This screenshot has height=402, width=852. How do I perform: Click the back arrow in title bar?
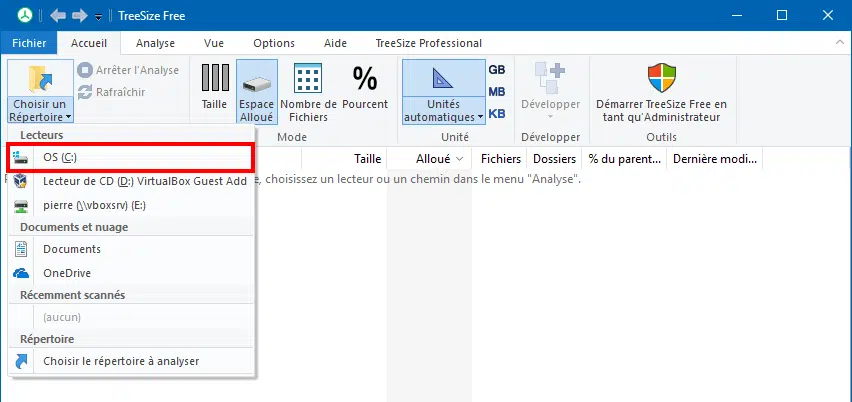pos(58,16)
